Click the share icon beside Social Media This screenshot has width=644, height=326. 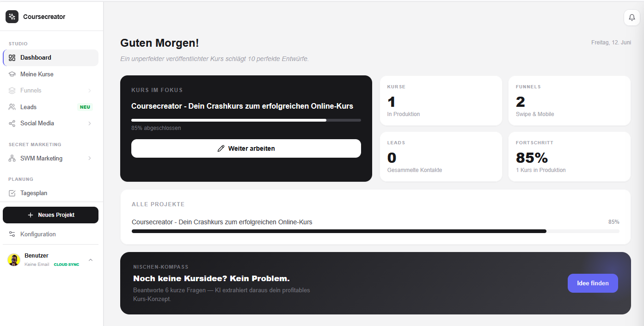pyautogui.click(x=12, y=123)
